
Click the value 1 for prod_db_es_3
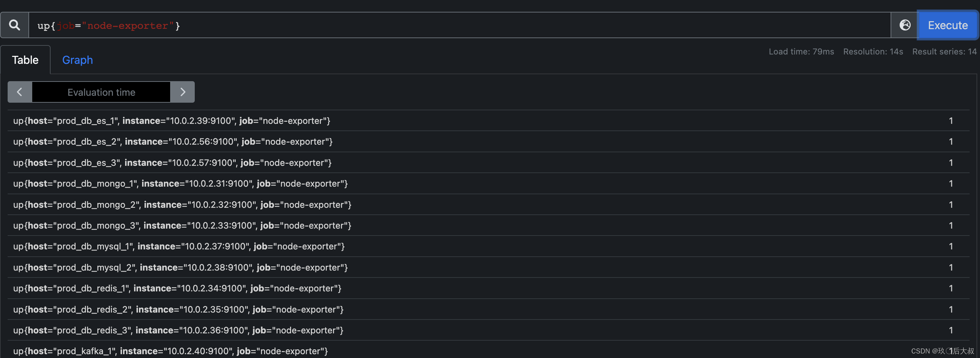(x=951, y=163)
